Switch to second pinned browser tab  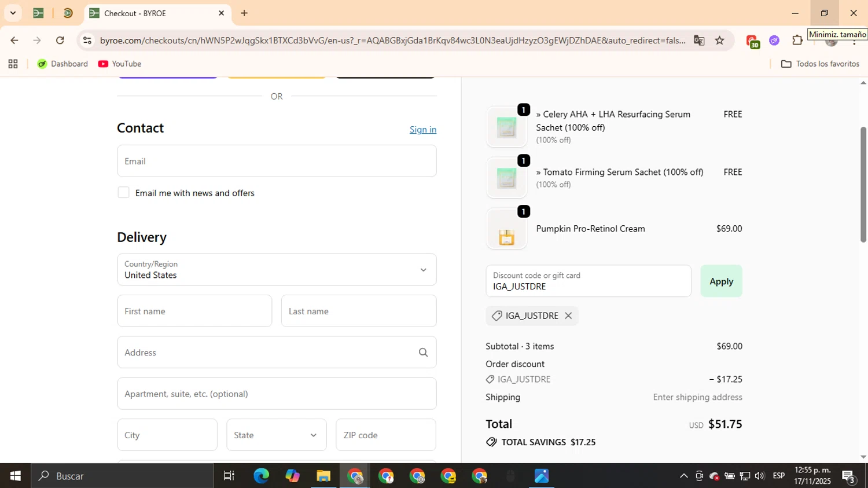[x=68, y=13]
